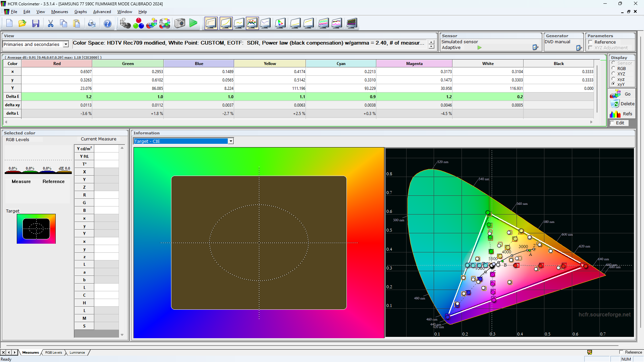The width and height of the screenshot is (644, 362).
Task: Open the file folder icon
Action: [22, 23]
